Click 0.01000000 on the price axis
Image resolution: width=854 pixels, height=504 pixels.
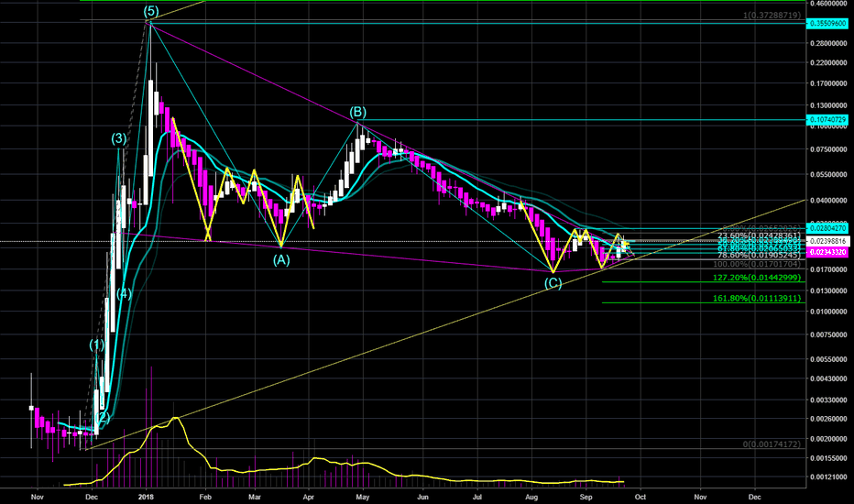(x=829, y=312)
